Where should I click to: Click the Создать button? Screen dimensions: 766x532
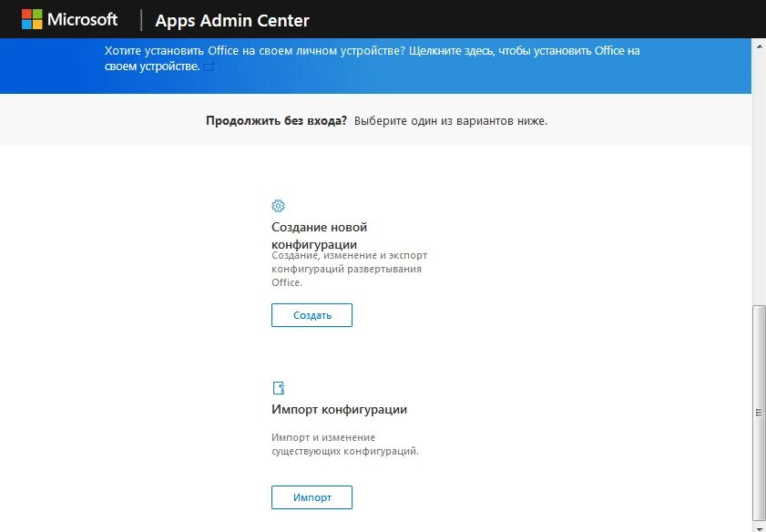click(x=312, y=315)
